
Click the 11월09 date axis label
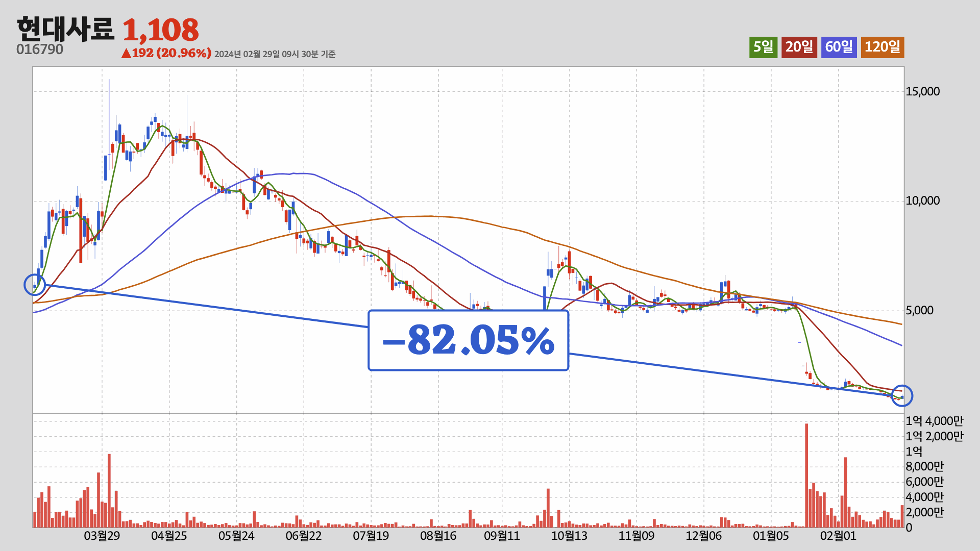pyautogui.click(x=636, y=536)
